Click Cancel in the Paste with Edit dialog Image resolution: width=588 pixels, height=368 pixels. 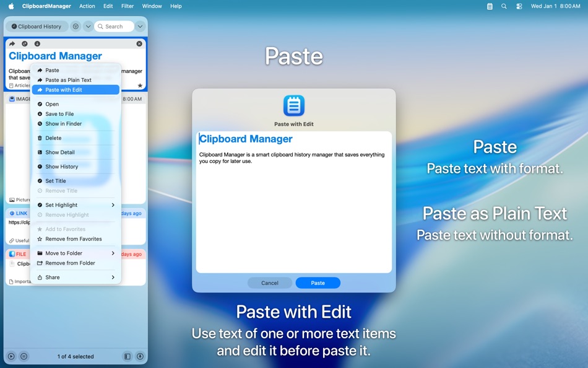270,283
